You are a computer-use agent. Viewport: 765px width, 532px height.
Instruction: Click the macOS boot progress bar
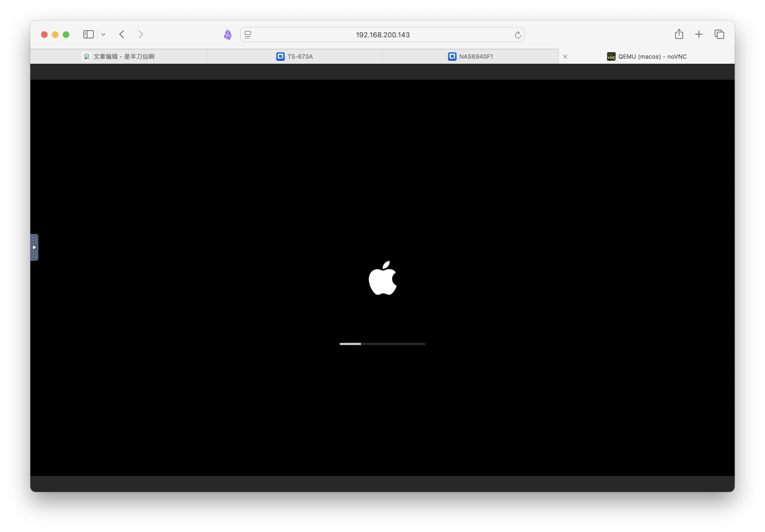tap(382, 344)
